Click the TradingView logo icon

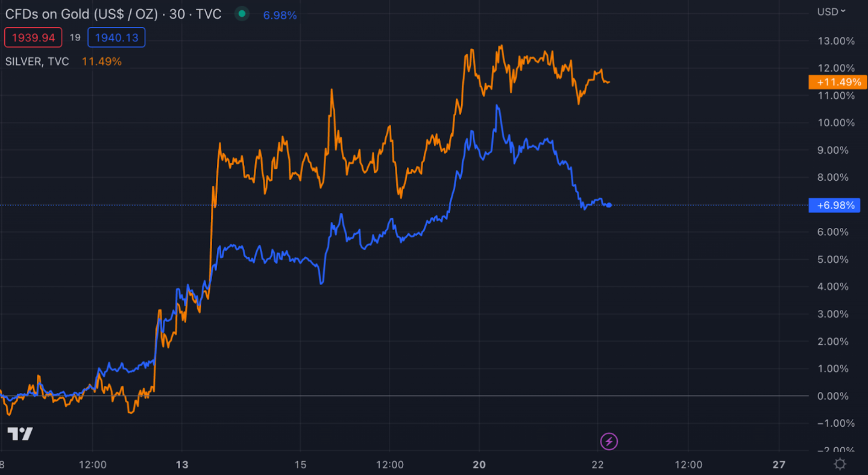click(x=20, y=433)
